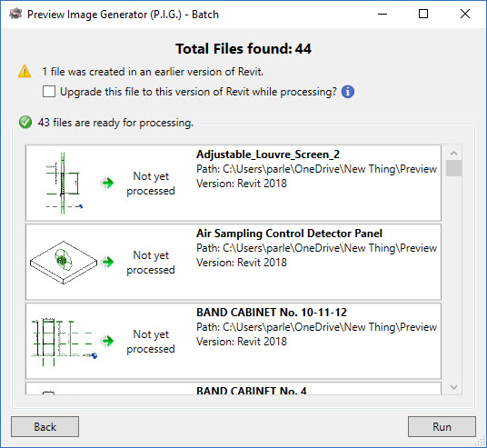Click green arrow in Adjustable_Louvre_Screen_2 row

(x=108, y=183)
